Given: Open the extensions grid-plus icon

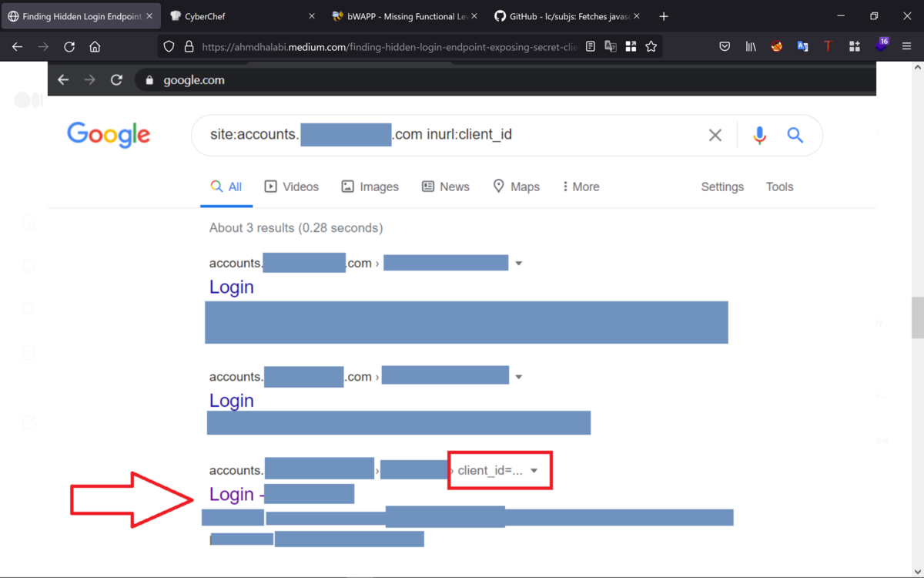Looking at the screenshot, I should click(x=854, y=46).
